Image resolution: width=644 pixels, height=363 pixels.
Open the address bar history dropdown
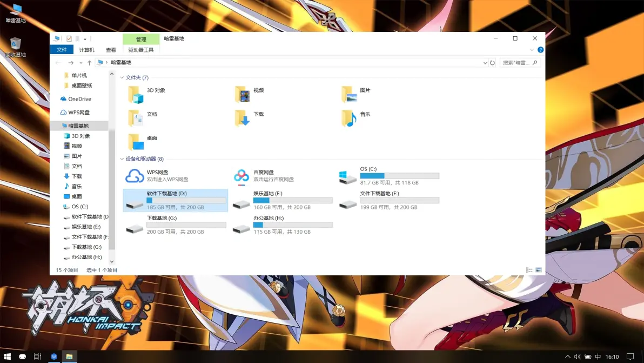485,63
